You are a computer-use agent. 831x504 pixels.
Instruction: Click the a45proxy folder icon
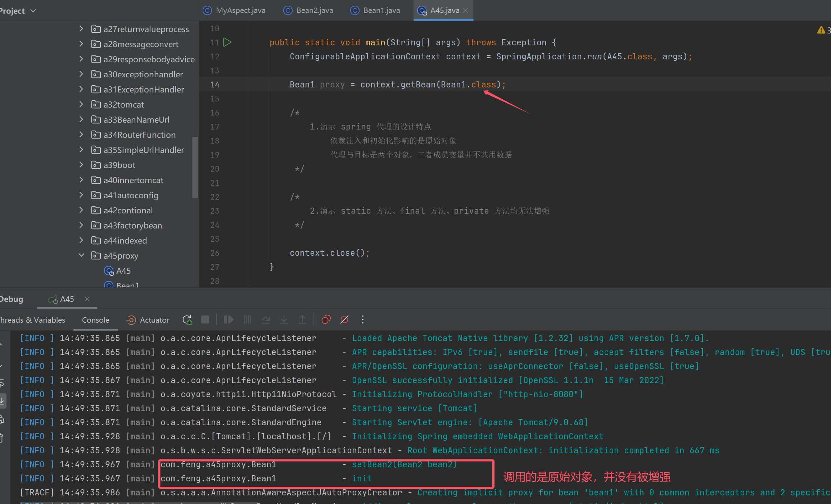(x=96, y=255)
